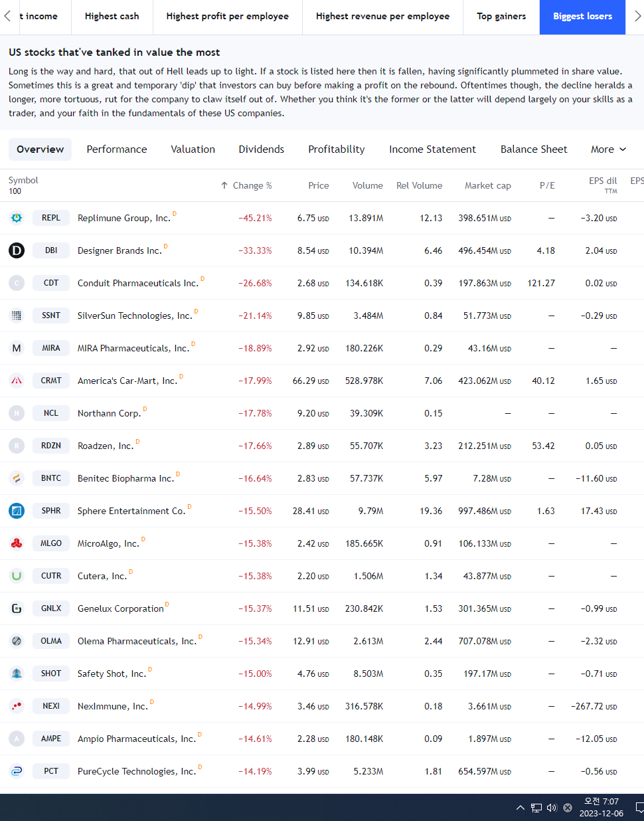Open Safety Shot, Inc. company name
Image resolution: width=644 pixels, height=821 pixels.
112,674
